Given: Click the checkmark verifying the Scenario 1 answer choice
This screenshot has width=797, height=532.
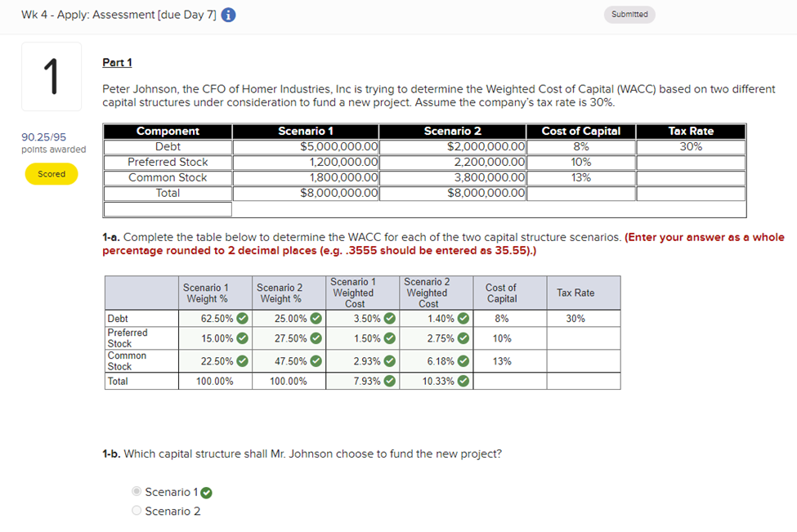Looking at the screenshot, I should pos(205,491).
